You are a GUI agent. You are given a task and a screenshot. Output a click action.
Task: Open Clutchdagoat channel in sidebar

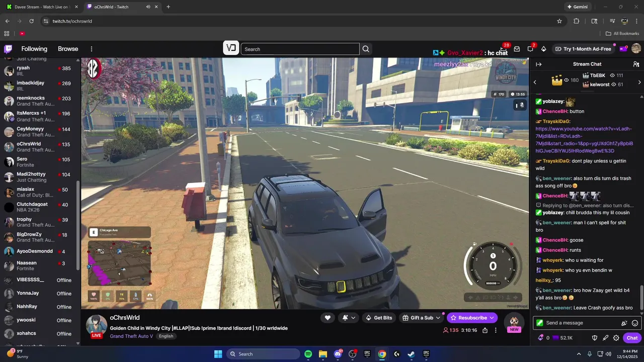[x=39, y=207]
